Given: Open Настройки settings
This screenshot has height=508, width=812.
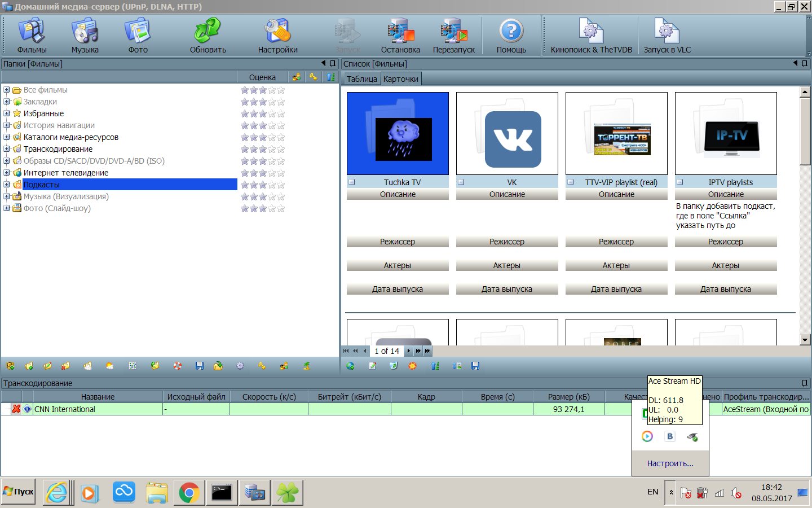Looking at the screenshot, I should point(277,36).
